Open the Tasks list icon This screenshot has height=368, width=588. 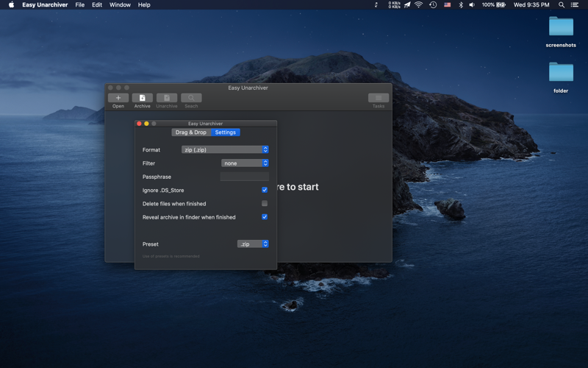point(379,98)
